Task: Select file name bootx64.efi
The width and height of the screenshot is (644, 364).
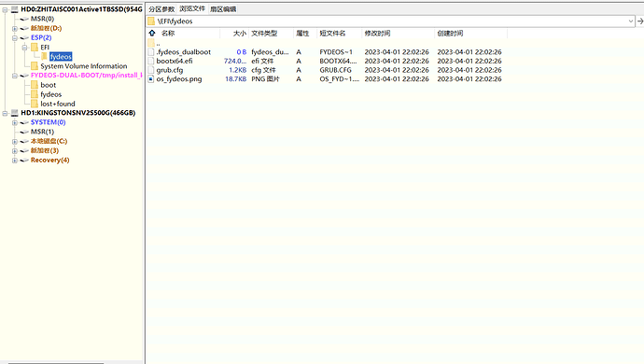Action: coord(175,61)
